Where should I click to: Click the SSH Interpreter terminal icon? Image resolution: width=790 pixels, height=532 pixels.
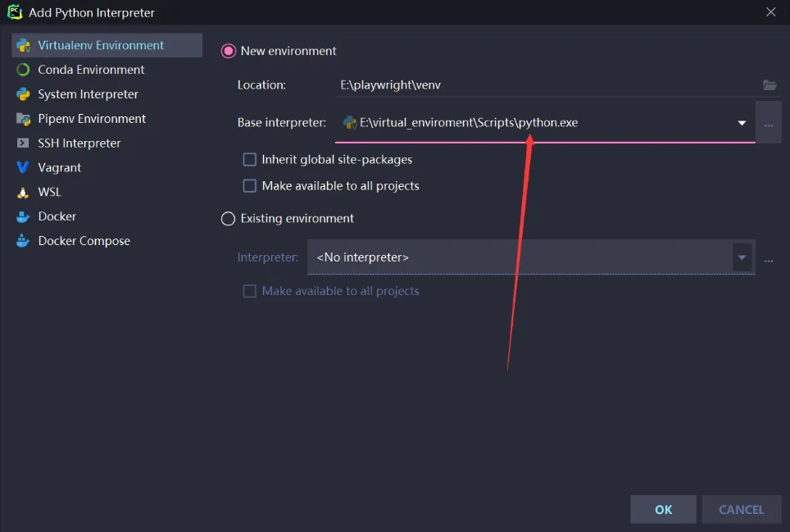23,143
